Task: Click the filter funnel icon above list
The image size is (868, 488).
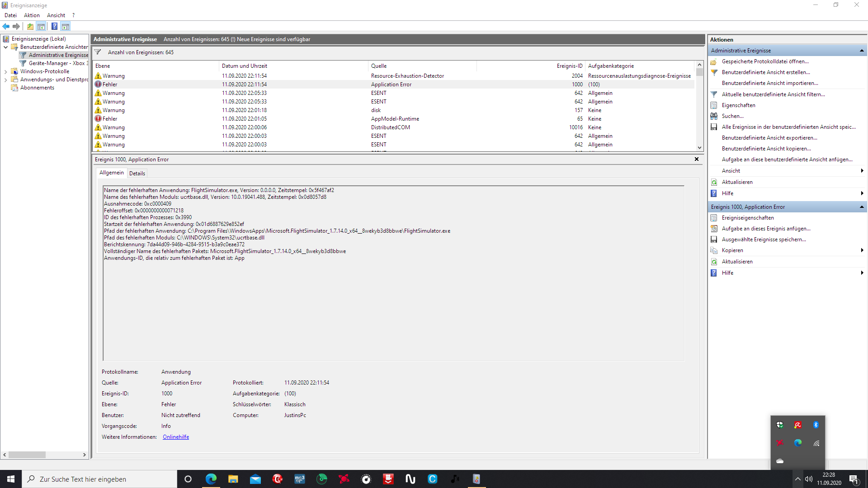Action: pyautogui.click(x=98, y=52)
